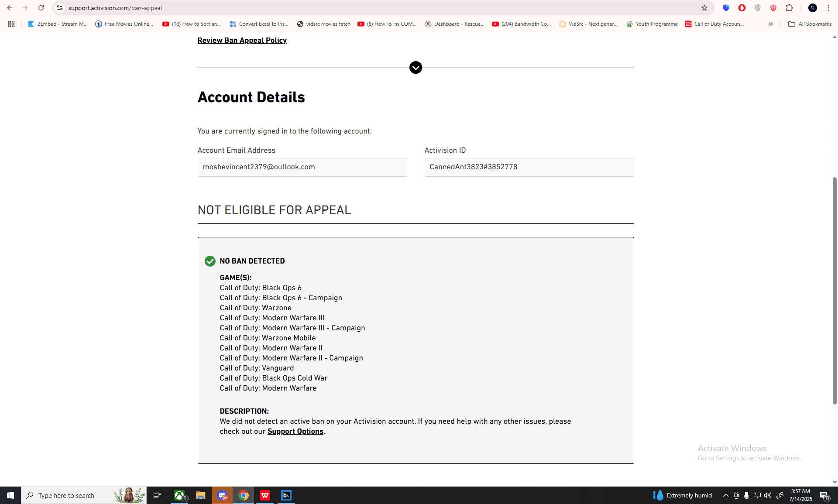Open Review Ban Appeal Policy link
Image resolution: width=838 pixels, height=504 pixels.
pos(242,40)
